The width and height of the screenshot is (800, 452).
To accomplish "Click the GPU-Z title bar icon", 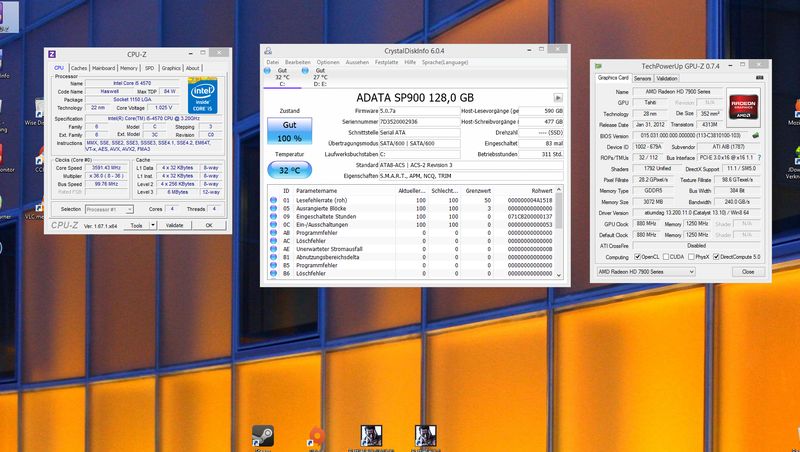I will coord(598,66).
